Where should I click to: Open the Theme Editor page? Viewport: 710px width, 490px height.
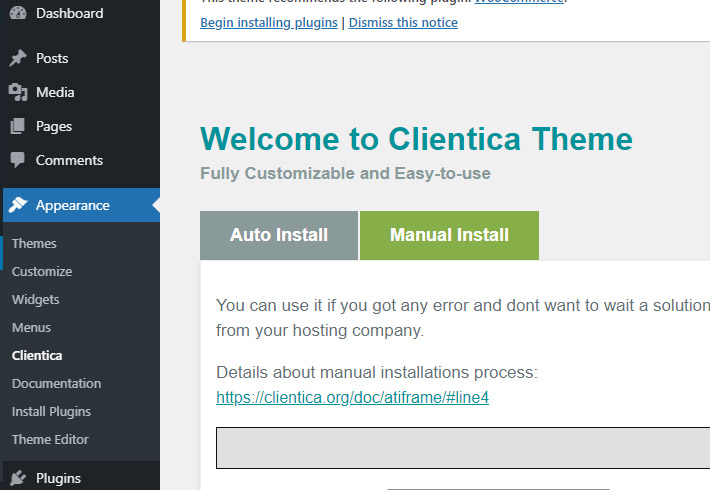click(50, 440)
